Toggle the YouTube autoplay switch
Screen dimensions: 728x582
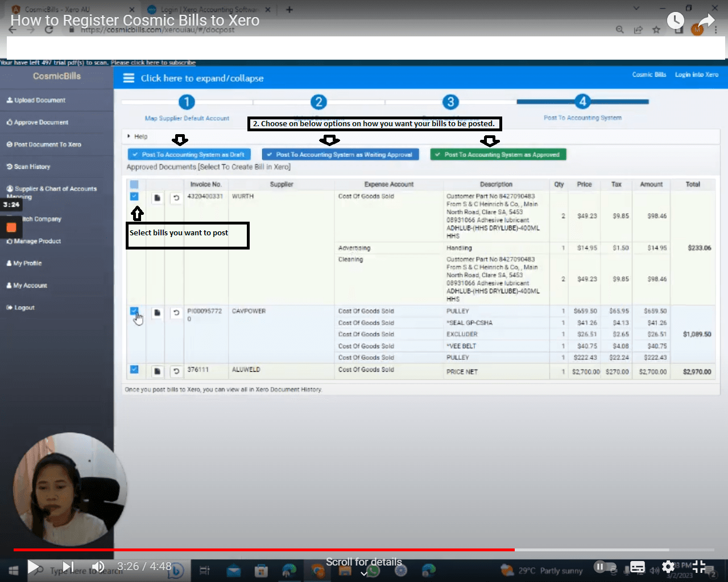coord(605,567)
